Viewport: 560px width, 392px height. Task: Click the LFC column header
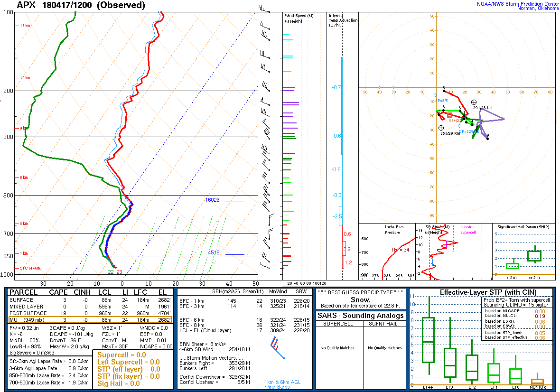click(x=140, y=292)
